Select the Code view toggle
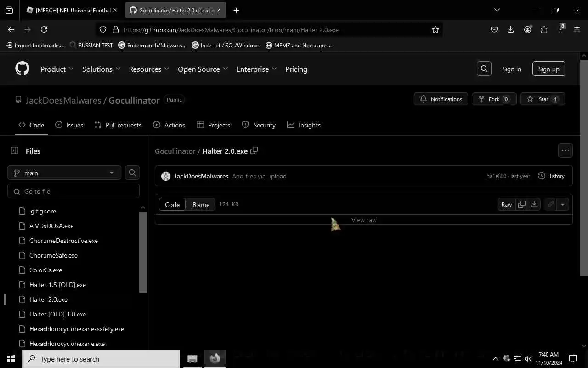This screenshot has height=368, width=588. tap(172, 205)
